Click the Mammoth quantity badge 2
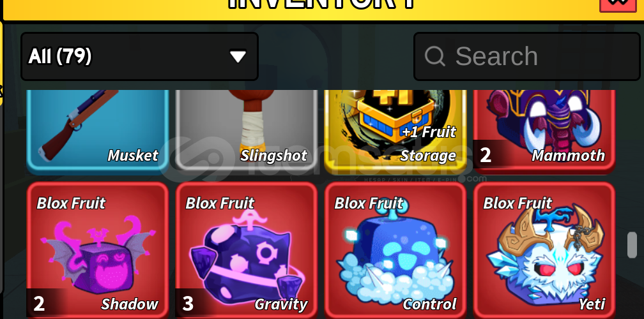This screenshot has width=644, height=319. (486, 156)
